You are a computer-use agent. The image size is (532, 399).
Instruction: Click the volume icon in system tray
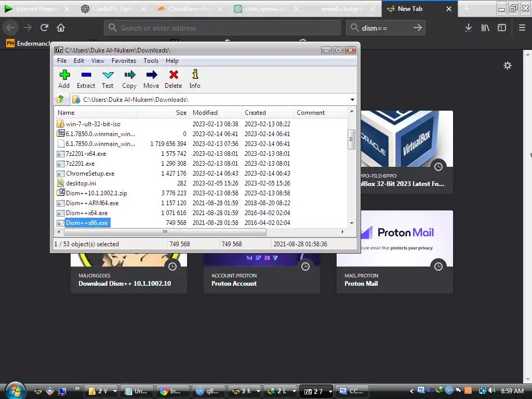[x=491, y=391]
